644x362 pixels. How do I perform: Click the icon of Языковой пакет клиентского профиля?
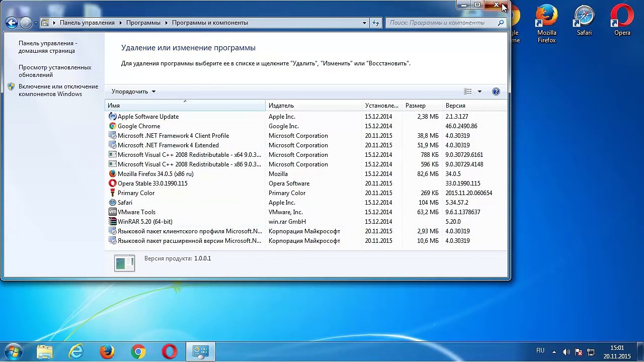(113, 231)
